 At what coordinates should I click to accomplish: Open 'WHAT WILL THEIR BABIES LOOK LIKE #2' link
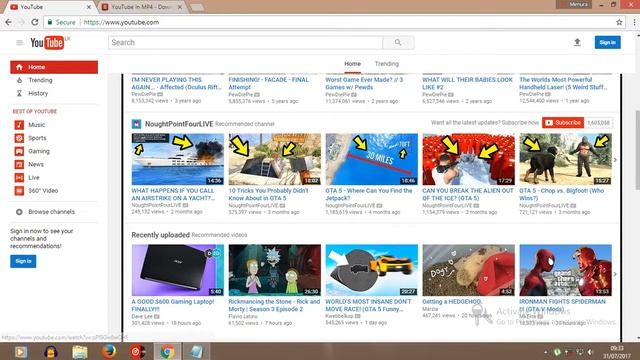467,83
